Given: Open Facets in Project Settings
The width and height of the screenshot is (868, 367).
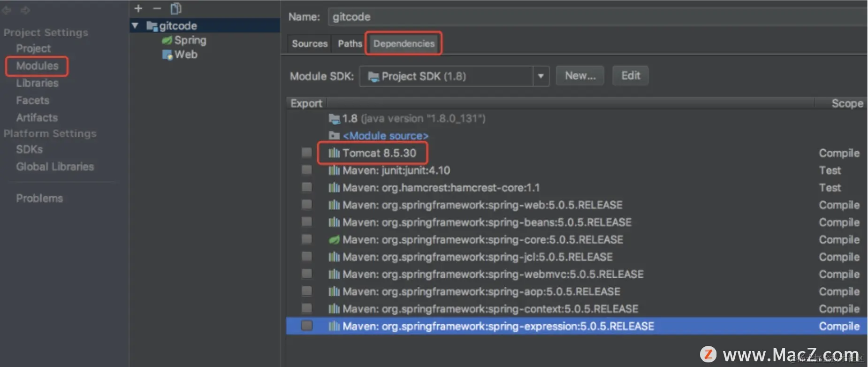Looking at the screenshot, I should click(x=32, y=100).
